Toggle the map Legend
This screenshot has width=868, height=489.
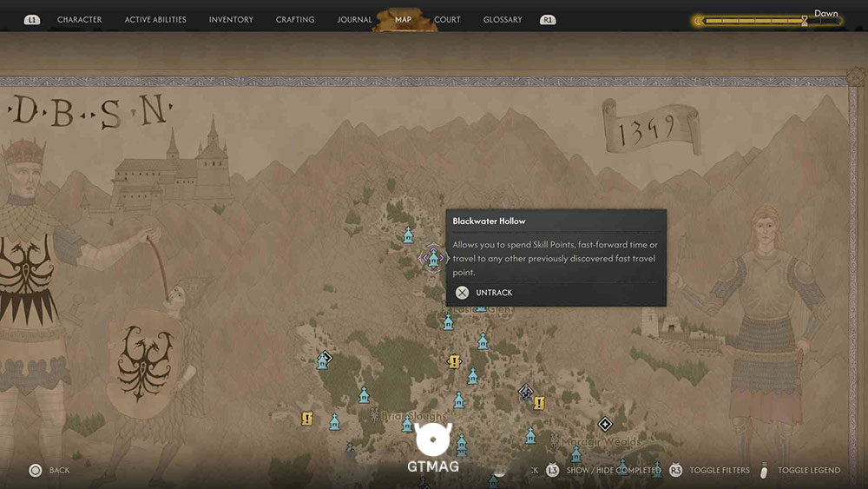(x=809, y=470)
